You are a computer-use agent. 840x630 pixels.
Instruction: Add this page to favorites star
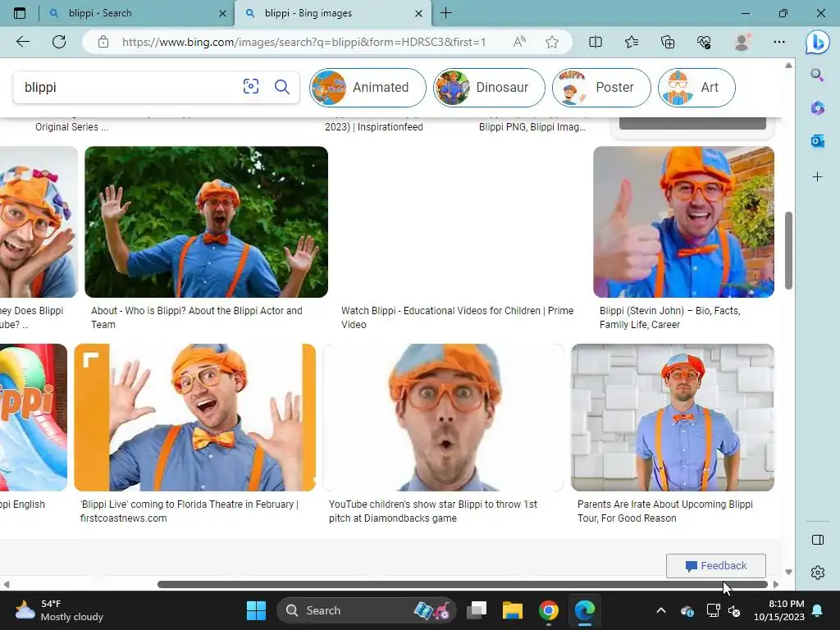pyautogui.click(x=552, y=42)
